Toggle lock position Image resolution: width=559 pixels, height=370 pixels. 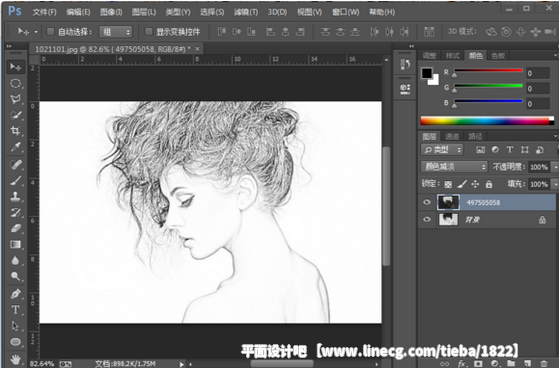click(475, 184)
